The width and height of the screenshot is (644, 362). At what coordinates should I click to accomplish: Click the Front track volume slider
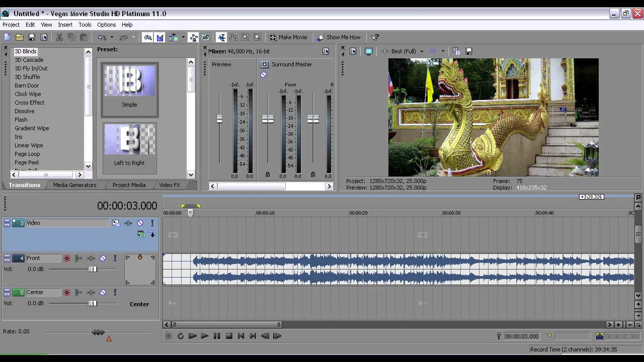pos(92,269)
